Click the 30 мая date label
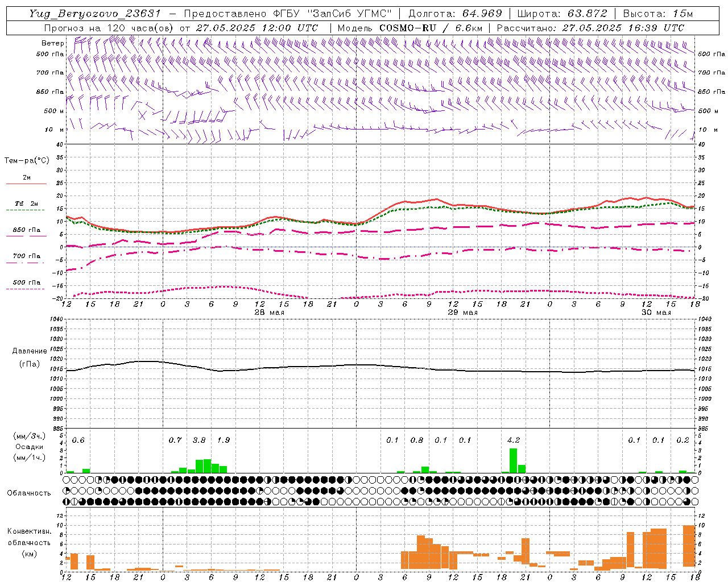 pyautogui.click(x=656, y=313)
